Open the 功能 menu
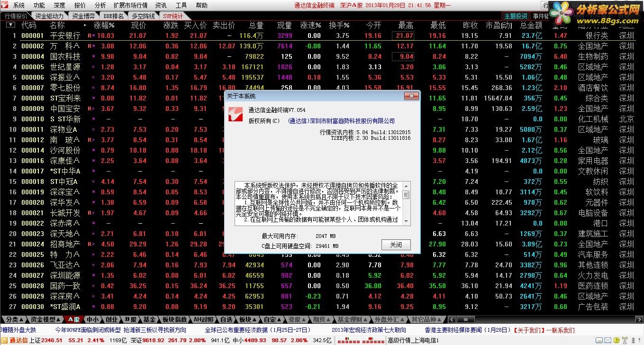 (x=39, y=5)
